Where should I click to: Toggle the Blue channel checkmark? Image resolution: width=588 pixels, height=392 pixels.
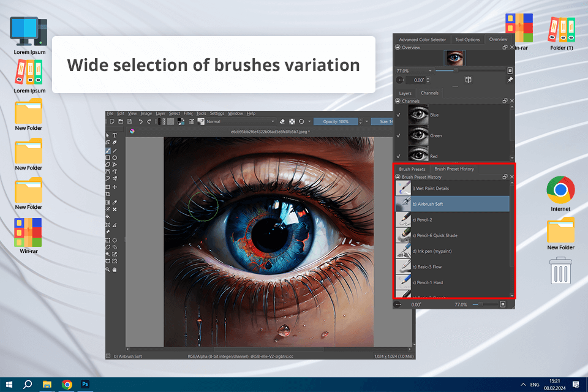coord(399,115)
